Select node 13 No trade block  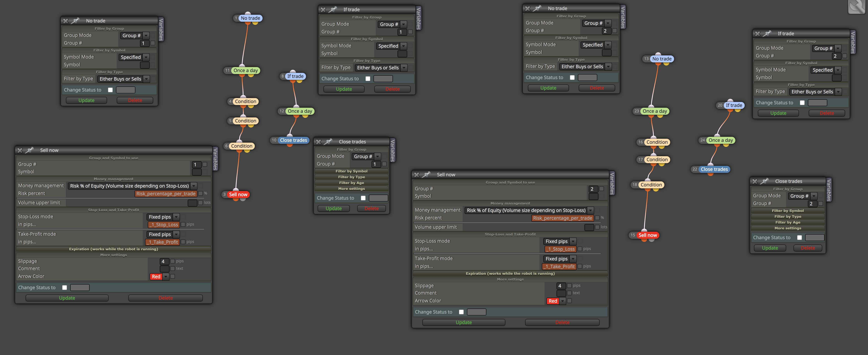(x=662, y=59)
